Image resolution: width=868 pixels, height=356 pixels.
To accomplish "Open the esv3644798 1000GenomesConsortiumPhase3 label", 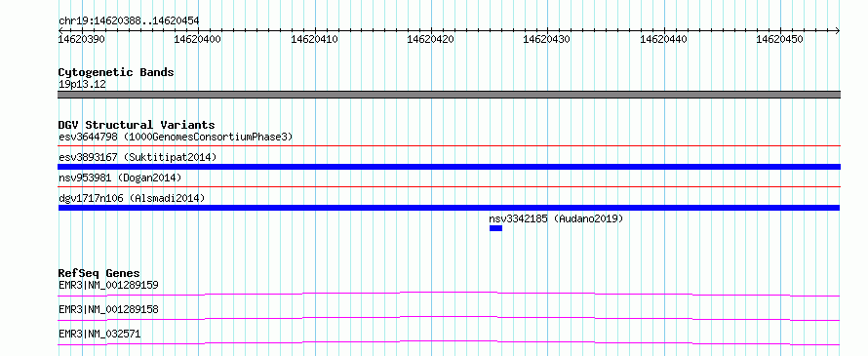I will (176, 137).
